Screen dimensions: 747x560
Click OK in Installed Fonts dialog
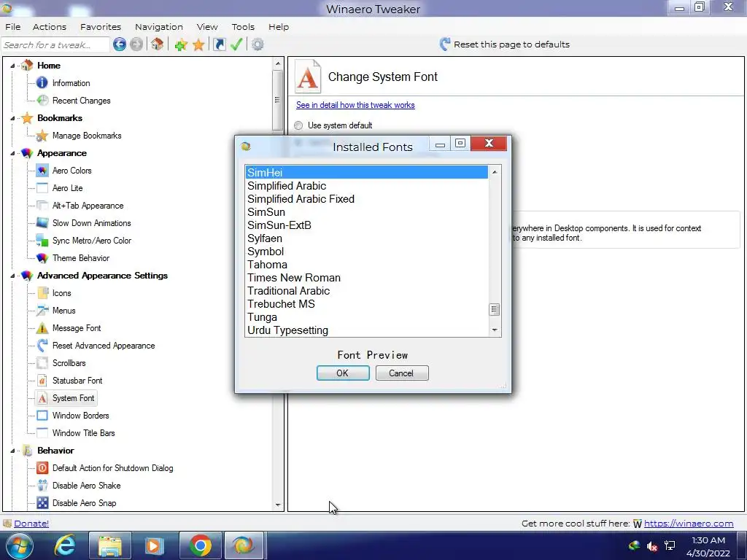click(343, 373)
